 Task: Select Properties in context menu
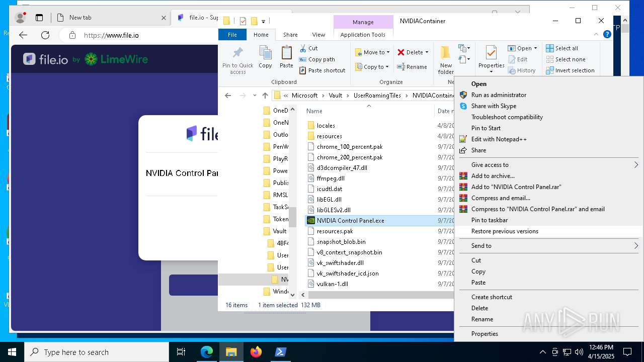pos(485,334)
